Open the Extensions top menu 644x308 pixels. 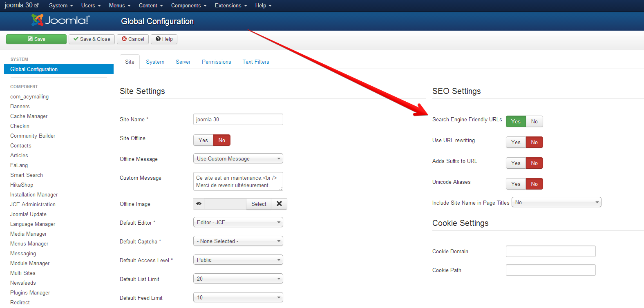tap(231, 5)
